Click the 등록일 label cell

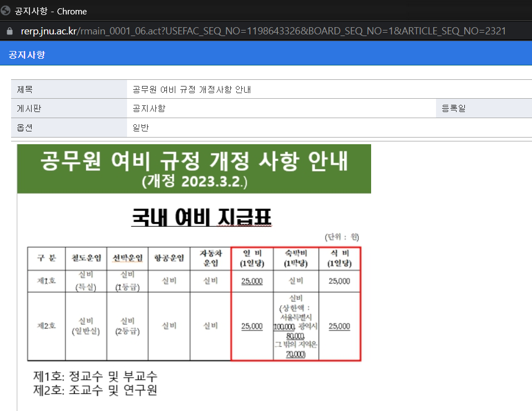click(x=453, y=109)
